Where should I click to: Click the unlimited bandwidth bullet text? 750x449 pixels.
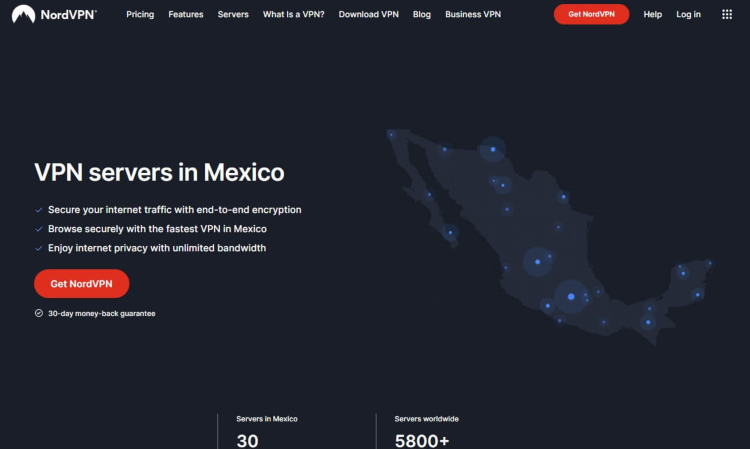pos(157,248)
